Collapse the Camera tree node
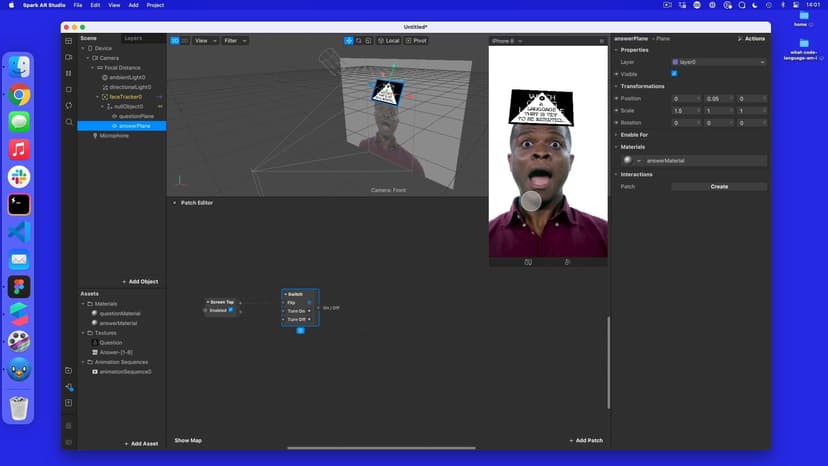The height and width of the screenshot is (466, 828). 88,58
